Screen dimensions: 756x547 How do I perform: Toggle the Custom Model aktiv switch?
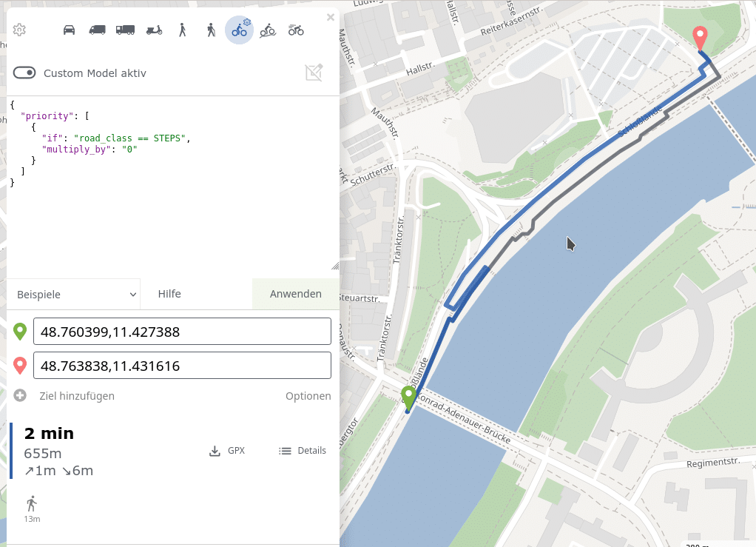click(x=24, y=73)
